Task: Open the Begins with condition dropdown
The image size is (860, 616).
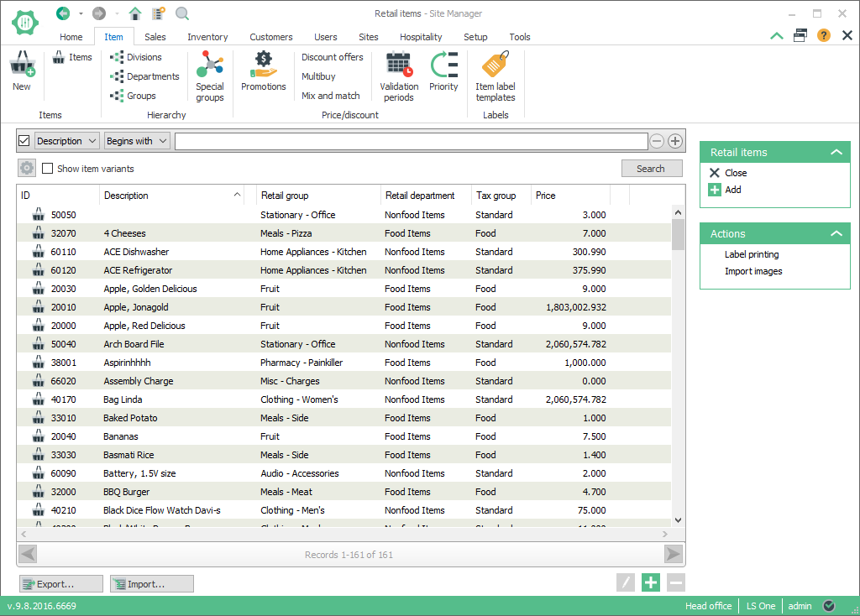Action: [x=137, y=141]
